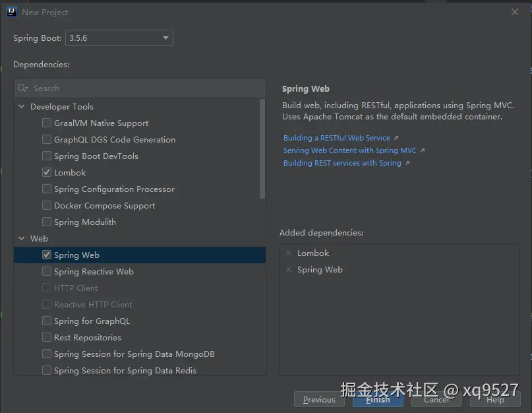Screen dimensions: 532x413
Task: Select the Web group label
Action: click(x=39, y=238)
